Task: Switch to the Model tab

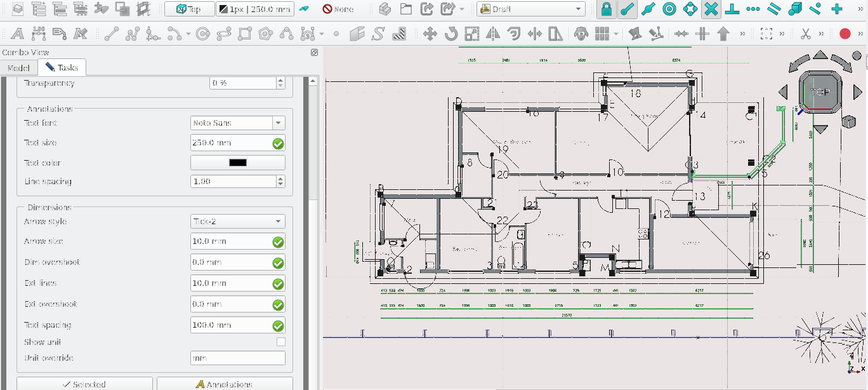Action: click(18, 67)
